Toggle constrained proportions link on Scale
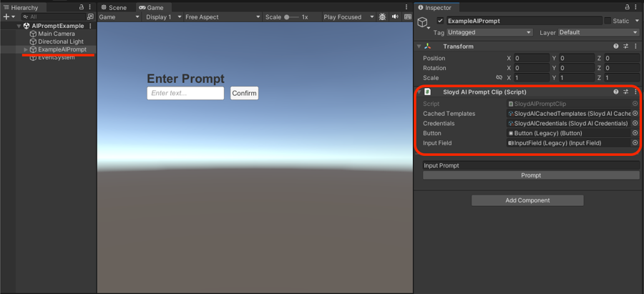The height and width of the screenshot is (294, 644). pyautogui.click(x=499, y=77)
